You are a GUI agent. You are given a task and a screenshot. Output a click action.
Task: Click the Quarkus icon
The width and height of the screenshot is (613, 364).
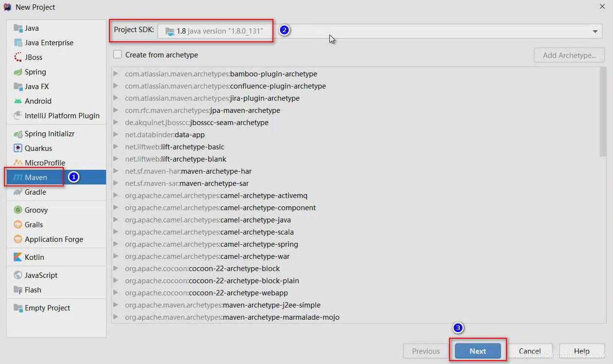pos(18,148)
